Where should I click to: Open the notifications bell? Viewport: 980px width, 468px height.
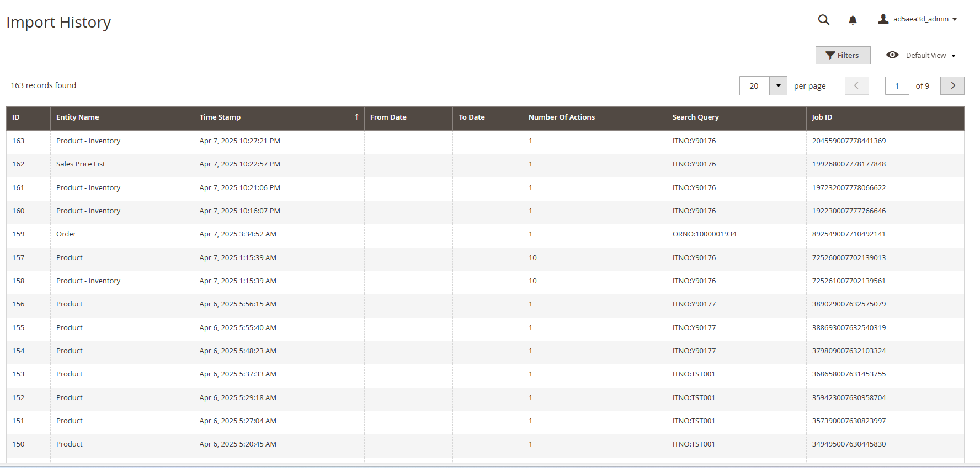click(853, 20)
